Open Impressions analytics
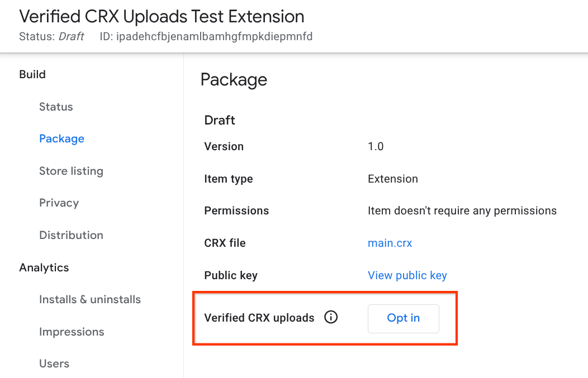588x378 pixels. [72, 332]
